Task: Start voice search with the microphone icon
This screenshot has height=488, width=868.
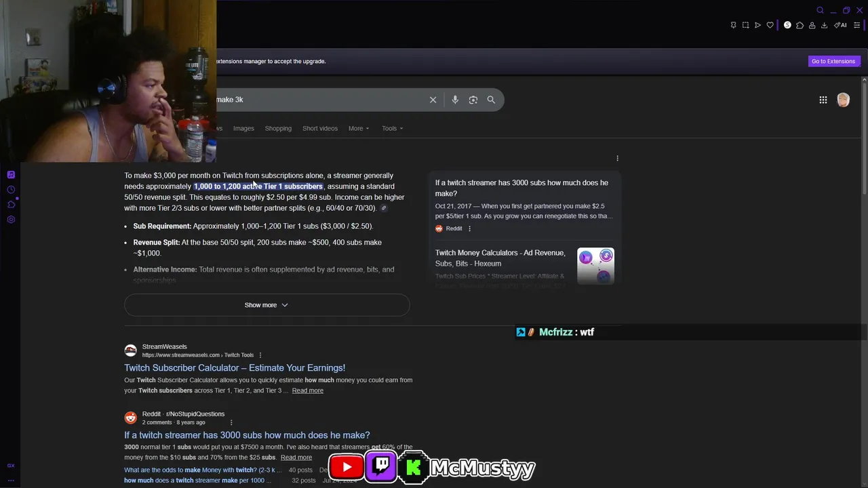Action: (x=455, y=100)
